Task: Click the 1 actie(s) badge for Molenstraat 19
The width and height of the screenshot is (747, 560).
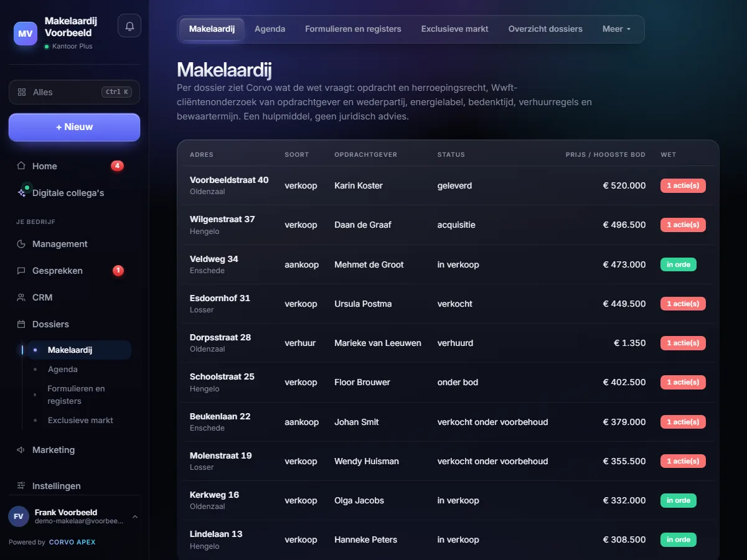Action: 683,461
